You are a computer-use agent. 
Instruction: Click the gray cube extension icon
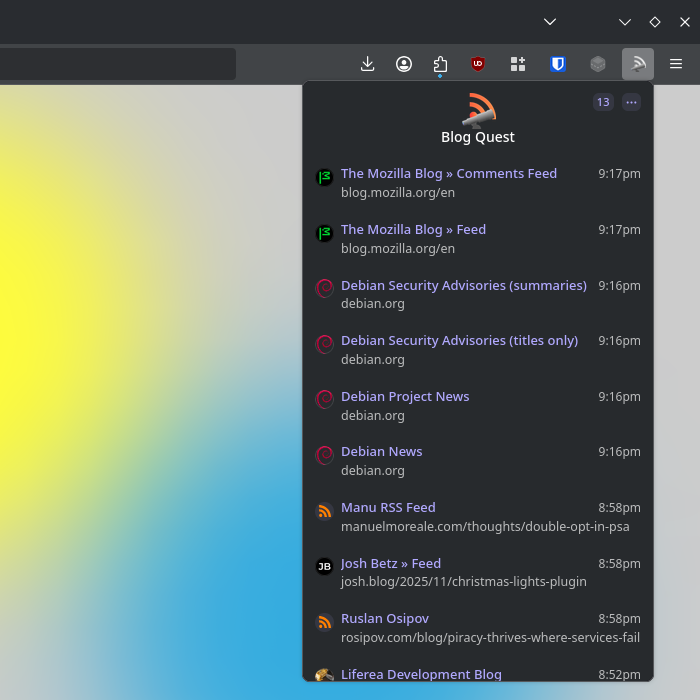coord(598,64)
